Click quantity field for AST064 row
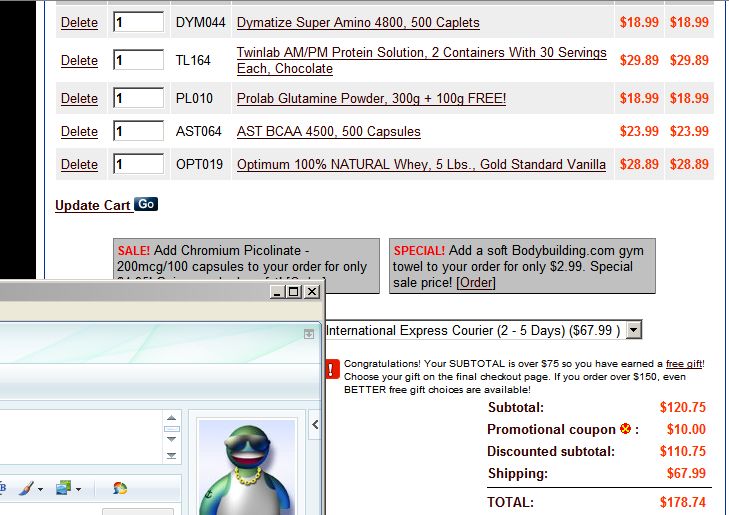 (139, 131)
